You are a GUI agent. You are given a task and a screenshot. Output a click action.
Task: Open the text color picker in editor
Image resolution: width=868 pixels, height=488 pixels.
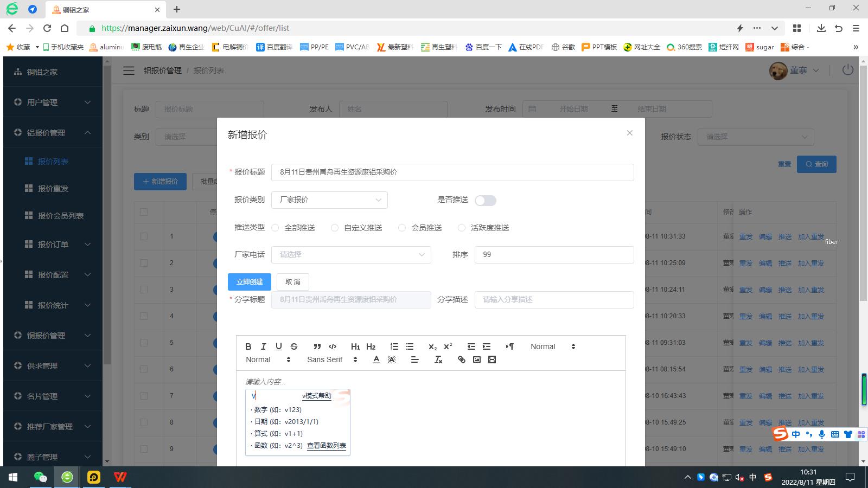[376, 359]
